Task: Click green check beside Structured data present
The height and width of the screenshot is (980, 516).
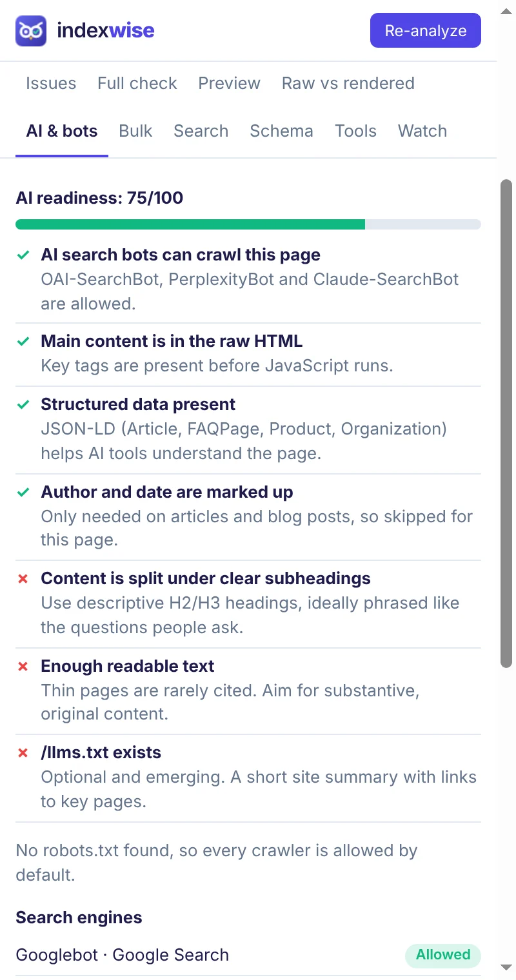Action: [23, 405]
